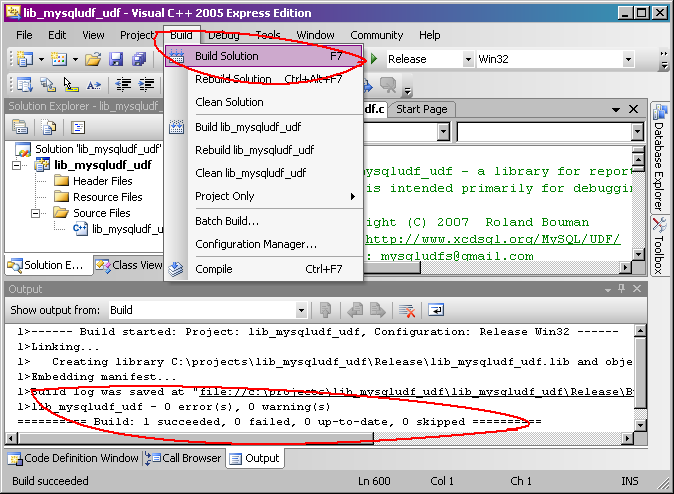
Task: Open Batch Build dialog
Action: 263,221
